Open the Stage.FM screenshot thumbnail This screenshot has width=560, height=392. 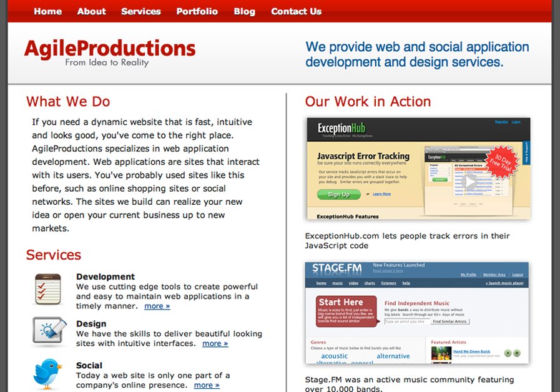click(x=417, y=313)
